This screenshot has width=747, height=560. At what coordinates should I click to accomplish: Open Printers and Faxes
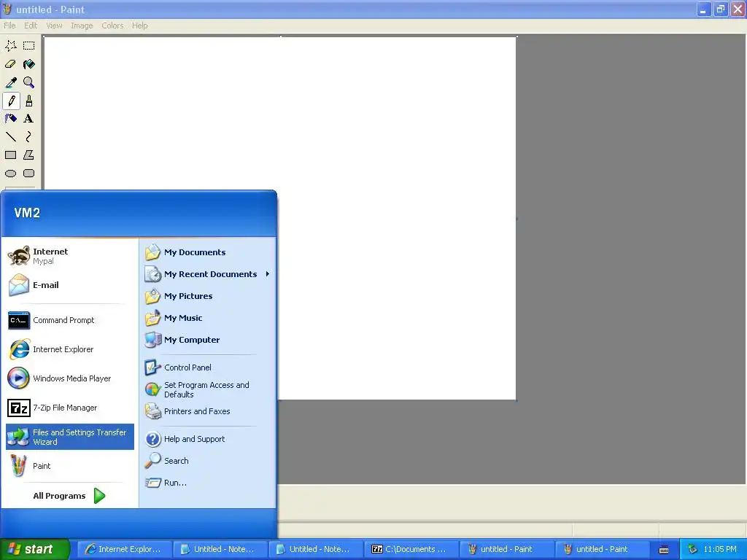point(208,411)
